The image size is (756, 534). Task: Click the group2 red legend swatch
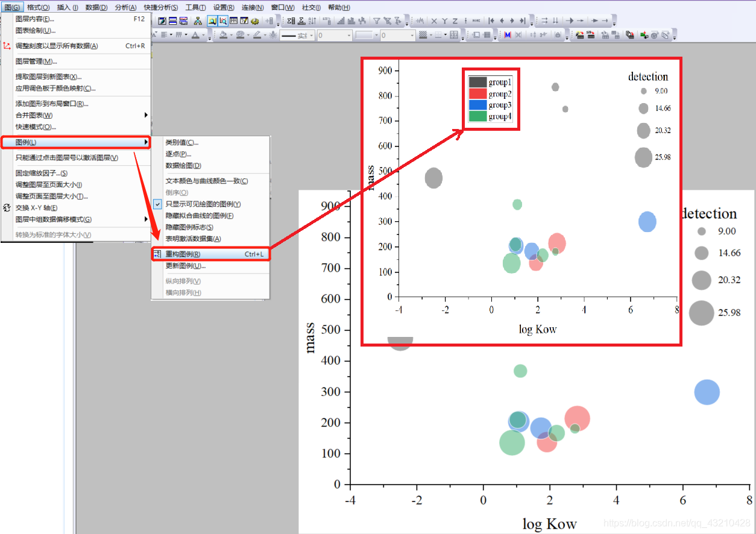tap(477, 93)
